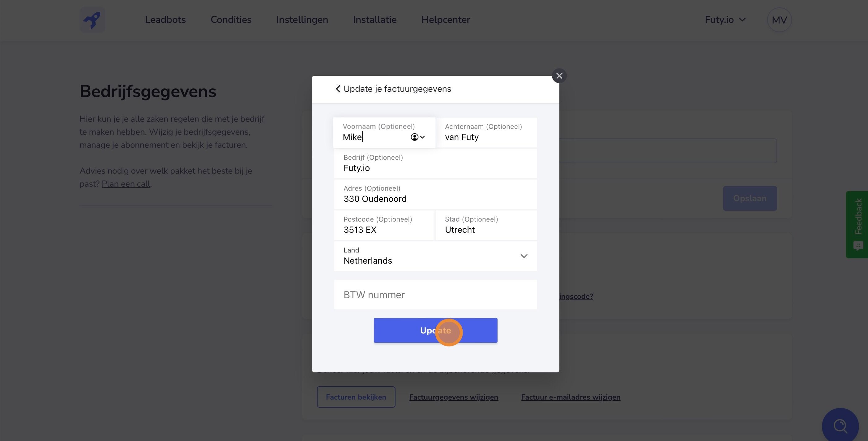Click the Facturen bekijken button
This screenshot has width=868, height=441.
[356, 397]
